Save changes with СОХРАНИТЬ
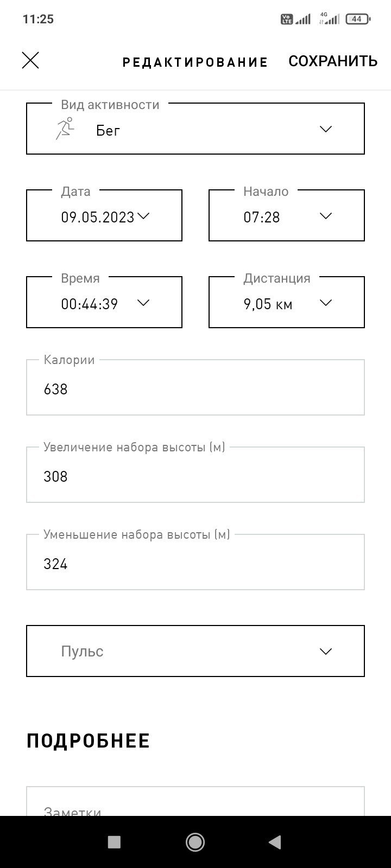This screenshot has height=868, width=391. coord(333,61)
